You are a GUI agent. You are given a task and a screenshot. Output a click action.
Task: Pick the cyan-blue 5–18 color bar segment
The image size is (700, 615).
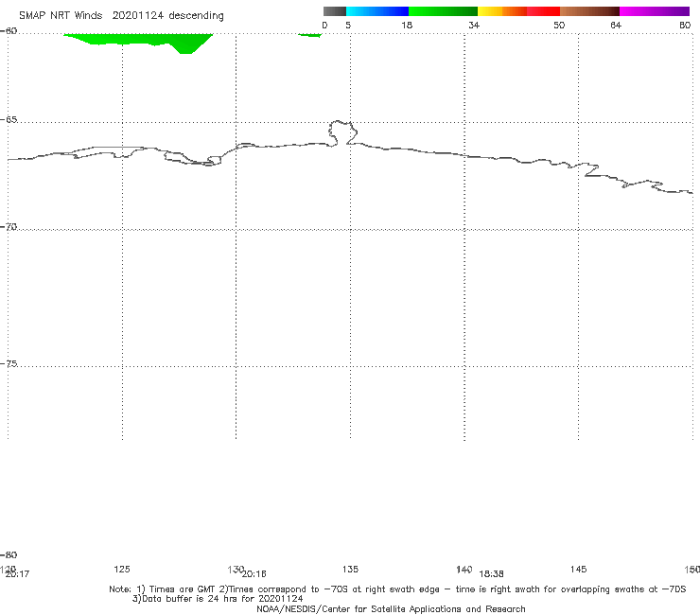tap(377, 11)
